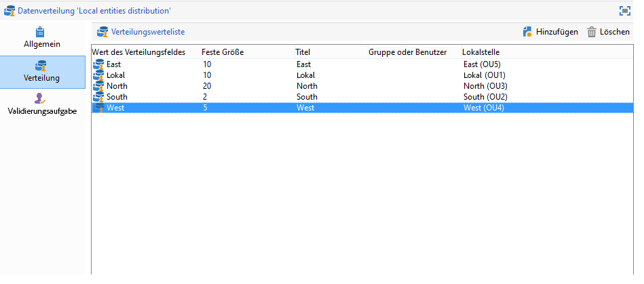Viewport: 644px width, 284px height.
Task: Click the East row database icon
Action: pos(98,64)
